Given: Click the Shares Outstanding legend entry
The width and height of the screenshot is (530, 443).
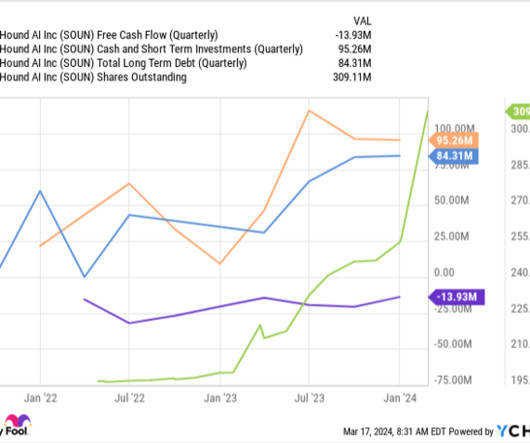Looking at the screenshot, I should pos(93,77).
